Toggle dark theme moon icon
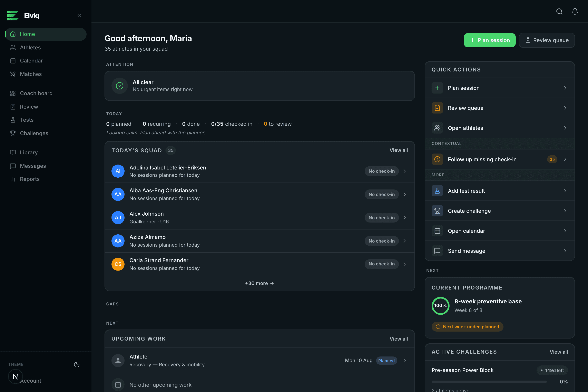Screen dimensions: 588x392 point(77,364)
